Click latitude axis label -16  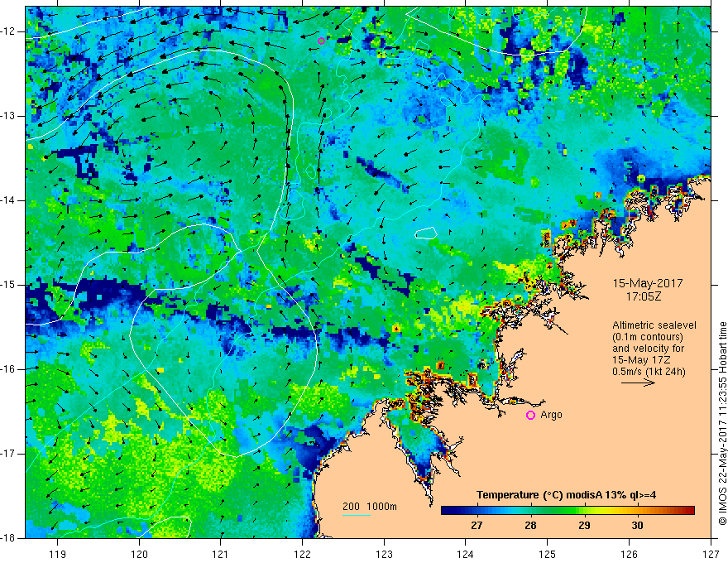click(8, 369)
